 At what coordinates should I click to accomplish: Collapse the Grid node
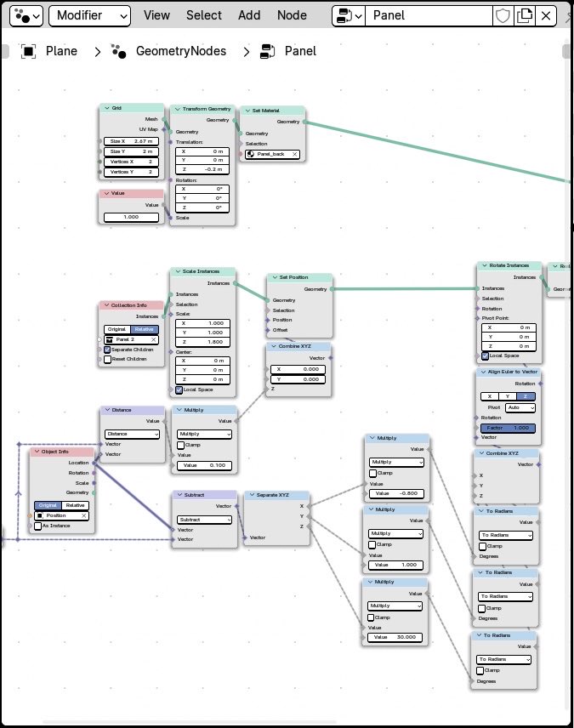pyautogui.click(x=107, y=108)
